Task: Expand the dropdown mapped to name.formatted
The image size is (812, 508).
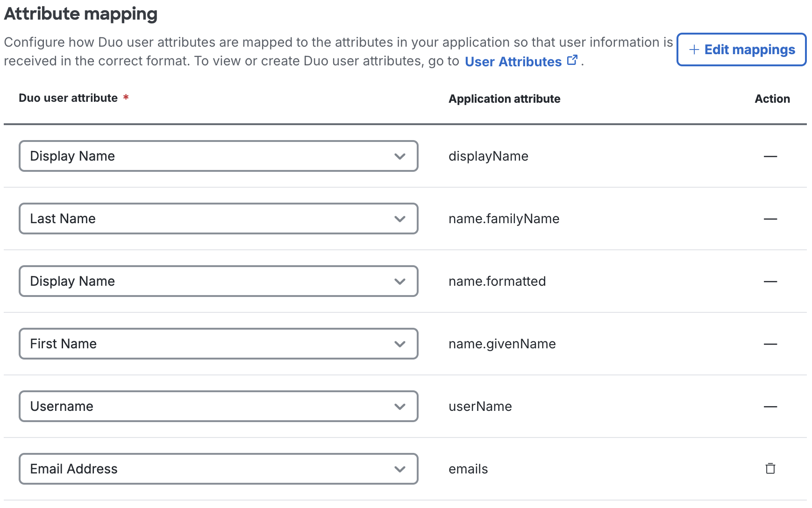Action: [x=400, y=282]
